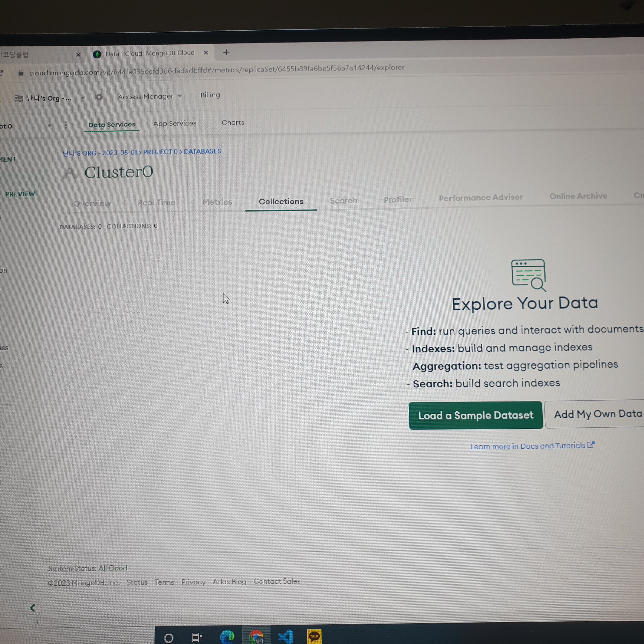Viewport: 644px width, 644px height.
Task: Open the Windows search circle in taskbar
Action: click(x=169, y=638)
